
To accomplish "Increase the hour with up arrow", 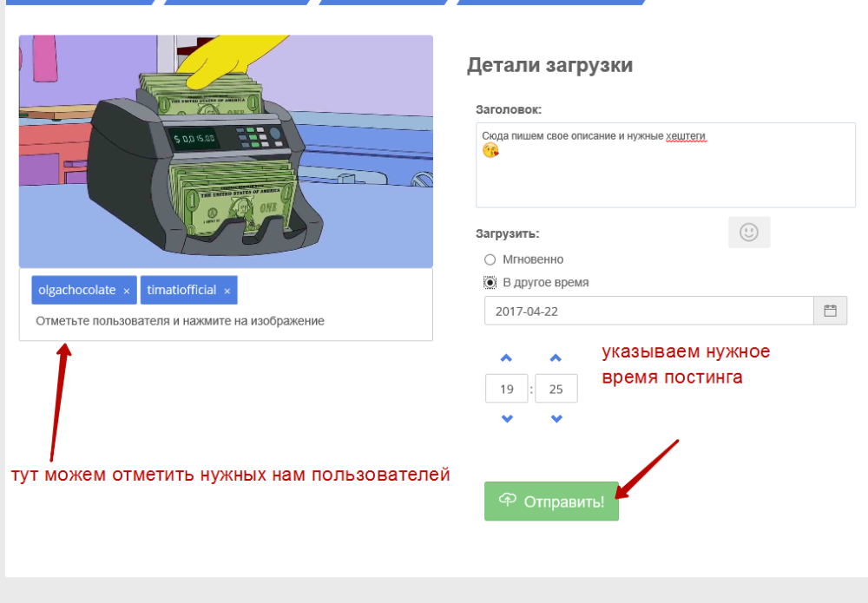I will click(x=506, y=358).
